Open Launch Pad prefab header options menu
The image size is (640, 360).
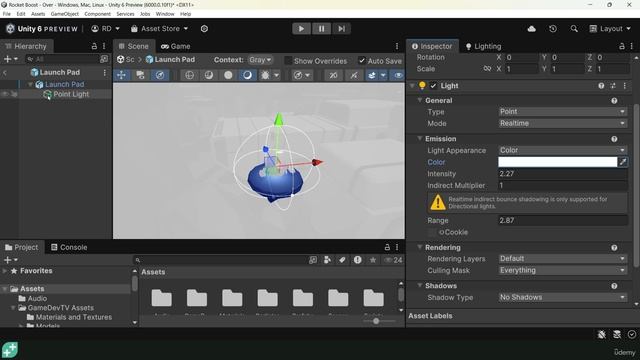pos(104,72)
